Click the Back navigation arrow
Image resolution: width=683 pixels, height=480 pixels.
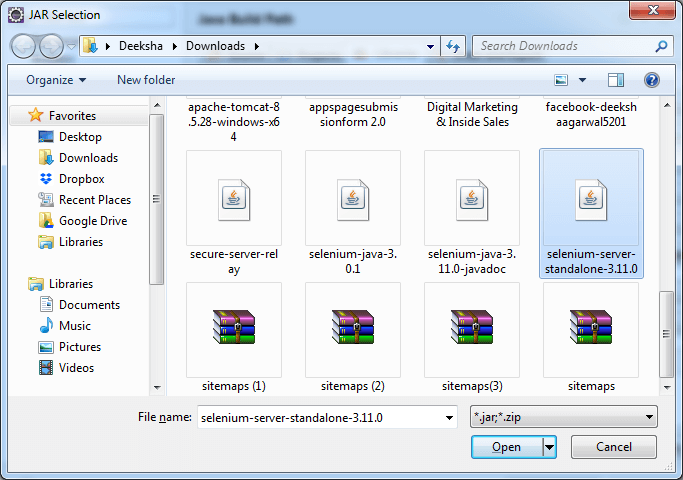23,46
